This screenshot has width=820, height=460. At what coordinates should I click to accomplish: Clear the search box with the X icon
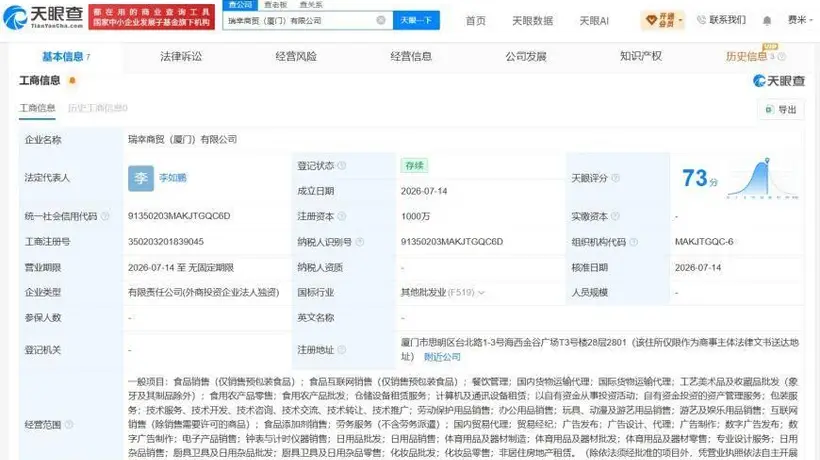(381, 20)
